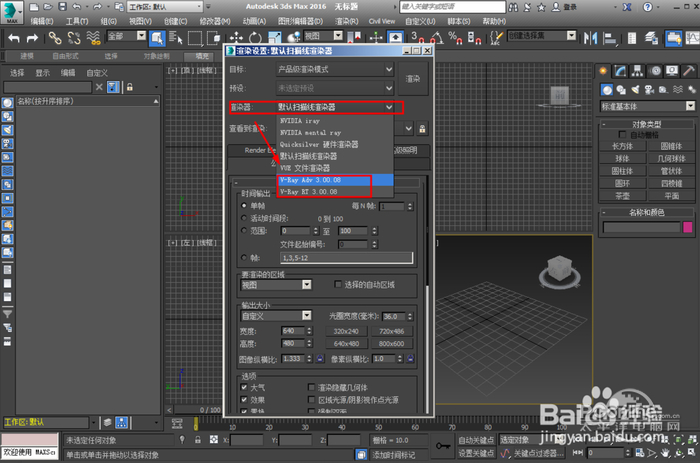
Task: Open the 目标 dropdown (产品级渲染模式)
Action: [335, 69]
